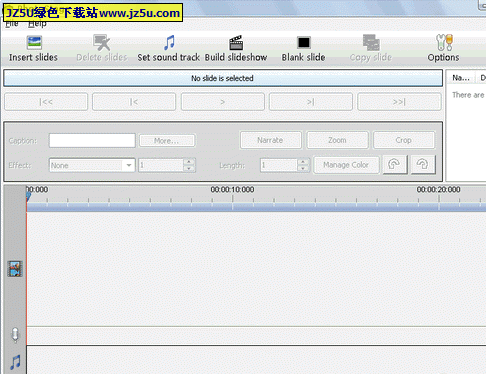
Task: Click the microphone narration track icon
Action: [15, 335]
